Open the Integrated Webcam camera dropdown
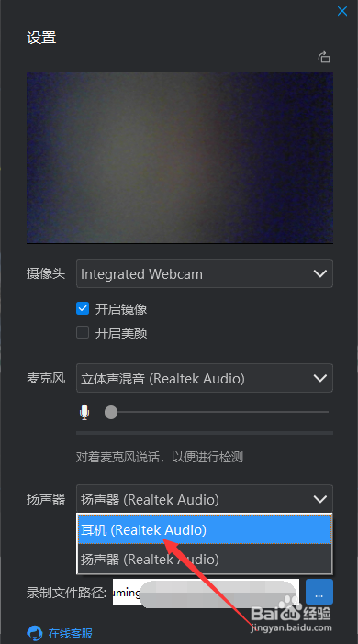The height and width of the screenshot is (644, 358). [205, 273]
